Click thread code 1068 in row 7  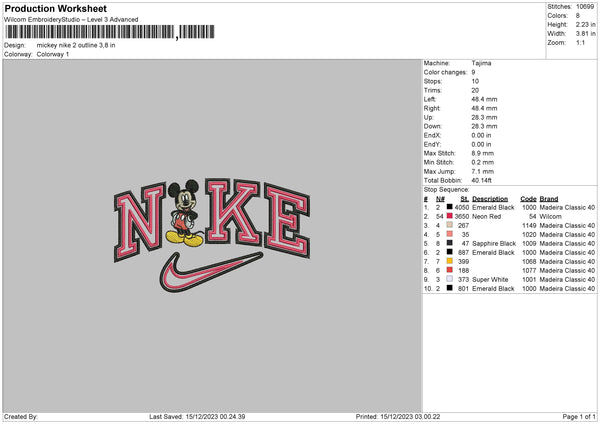(x=529, y=262)
